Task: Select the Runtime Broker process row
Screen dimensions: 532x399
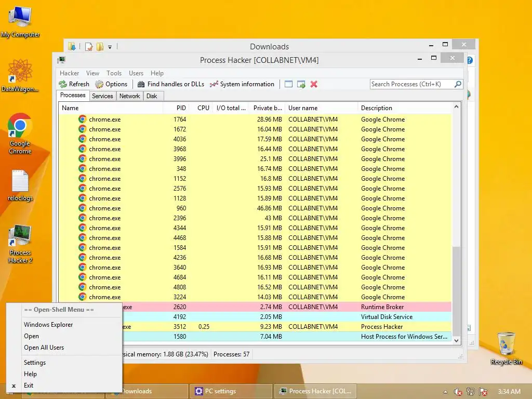Action: pos(287,307)
